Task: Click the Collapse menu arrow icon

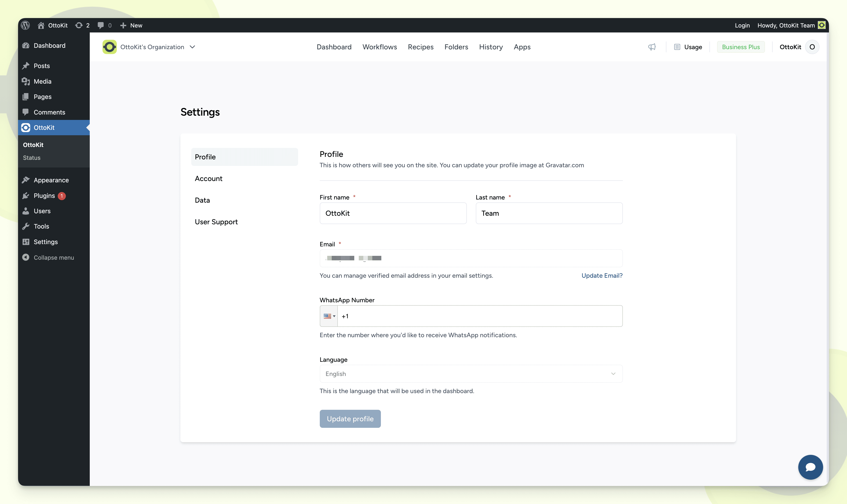Action: point(26,257)
